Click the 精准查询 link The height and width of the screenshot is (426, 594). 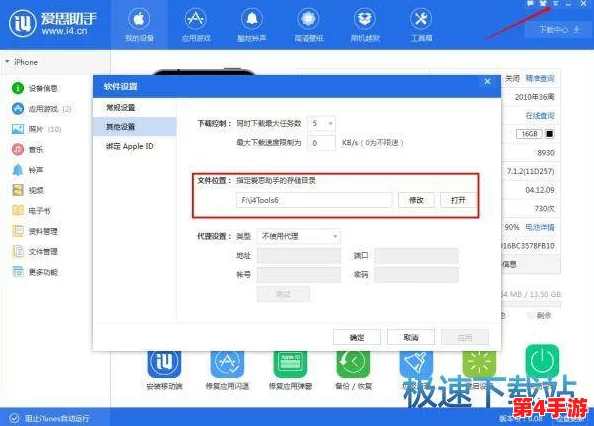pyautogui.click(x=539, y=78)
